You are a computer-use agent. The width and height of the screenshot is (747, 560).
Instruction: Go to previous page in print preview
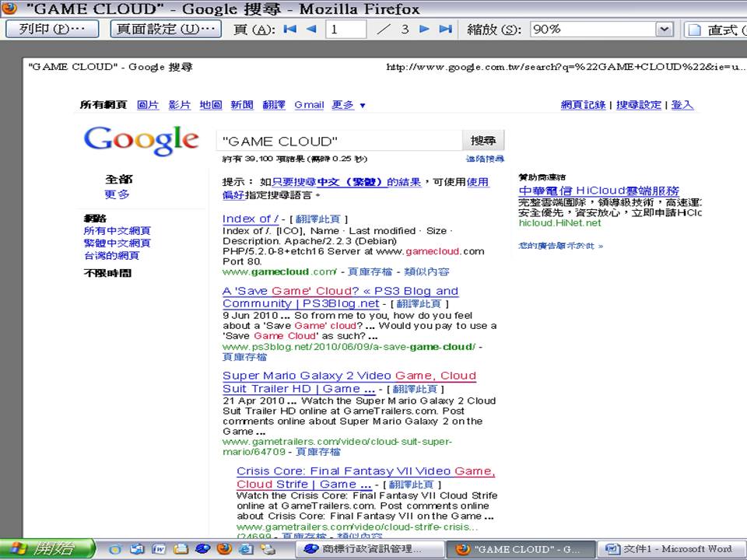[x=311, y=30]
